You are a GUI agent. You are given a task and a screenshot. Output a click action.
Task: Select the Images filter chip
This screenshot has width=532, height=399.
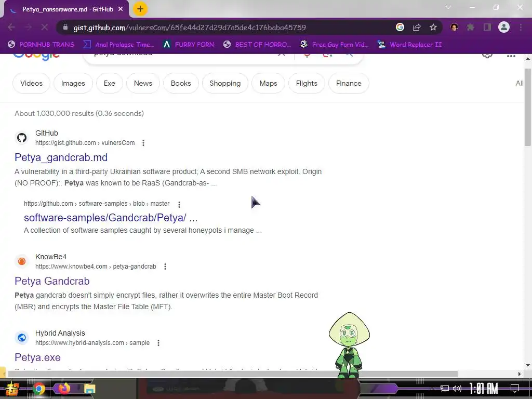[73, 83]
